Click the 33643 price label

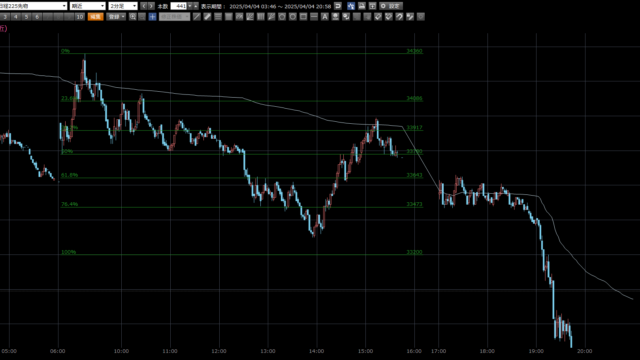coord(414,175)
